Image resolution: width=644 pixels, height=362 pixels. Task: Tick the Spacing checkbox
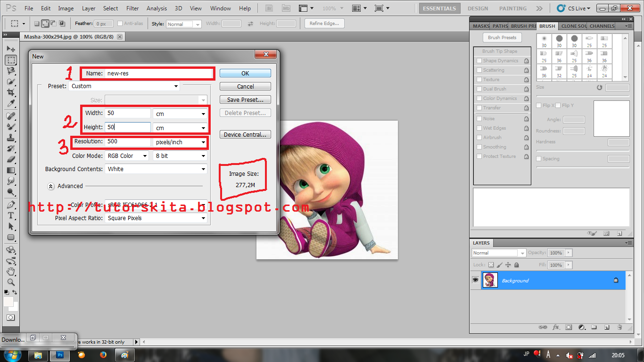click(x=539, y=159)
